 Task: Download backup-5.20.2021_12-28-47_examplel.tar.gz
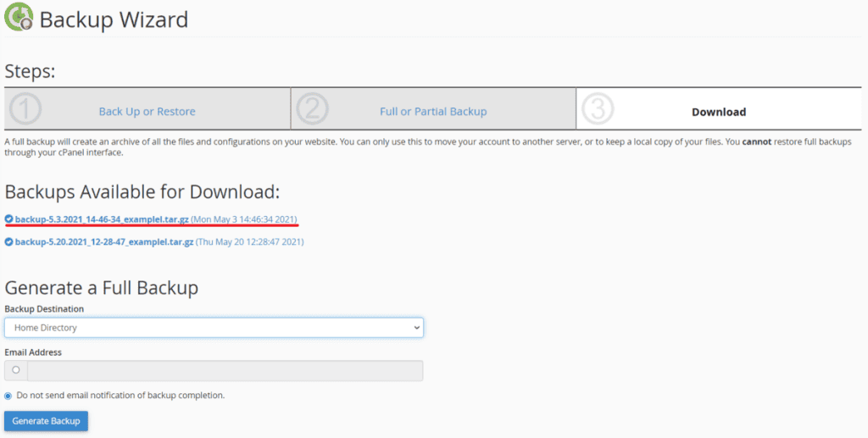[x=104, y=241]
